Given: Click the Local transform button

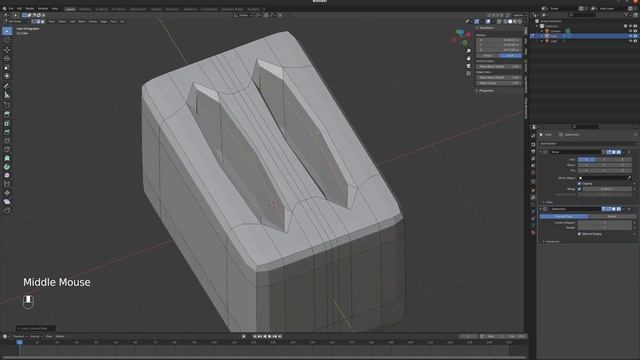Looking at the screenshot, I should [x=510, y=56].
